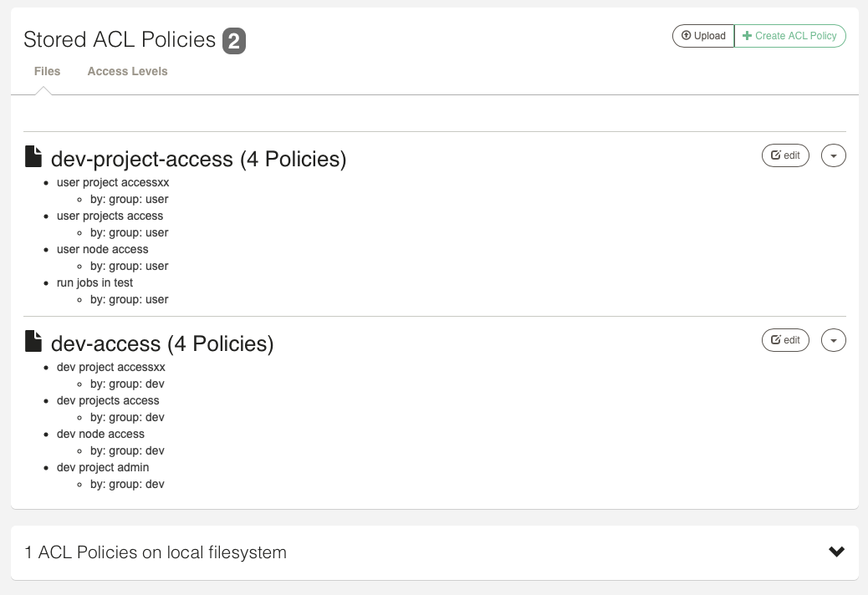This screenshot has width=868, height=595.
Task: Open the dev-access actions dropdown
Action: [834, 340]
